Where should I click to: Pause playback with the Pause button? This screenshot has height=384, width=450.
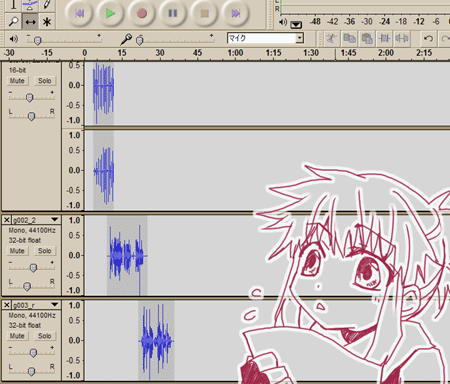tap(173, 13)
